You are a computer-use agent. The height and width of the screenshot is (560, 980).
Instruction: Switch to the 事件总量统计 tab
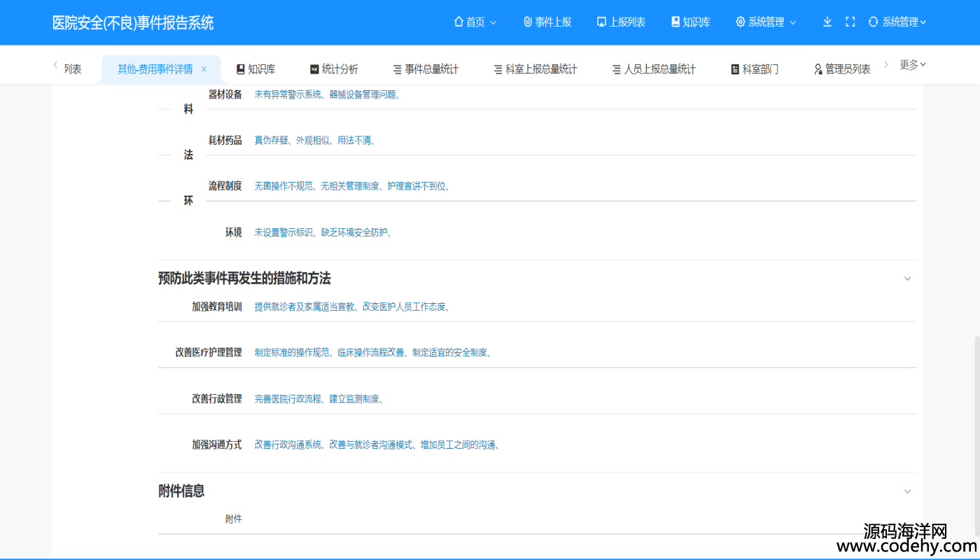click(426, 69)
